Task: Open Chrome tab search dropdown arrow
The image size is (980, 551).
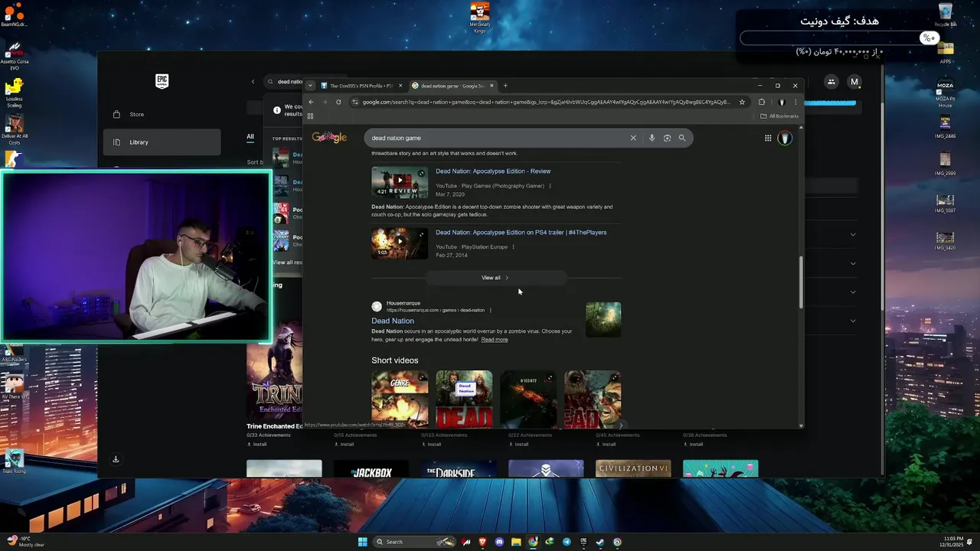Action: 309,86
